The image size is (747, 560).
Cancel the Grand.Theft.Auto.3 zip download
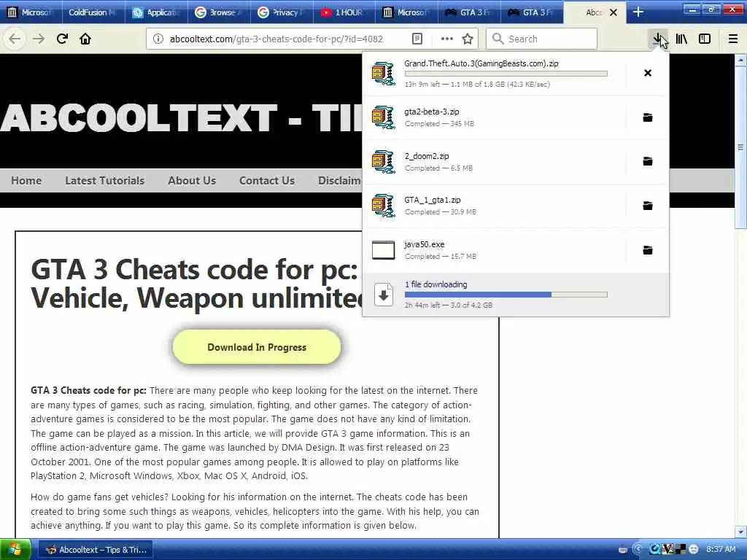click(648, 73)
